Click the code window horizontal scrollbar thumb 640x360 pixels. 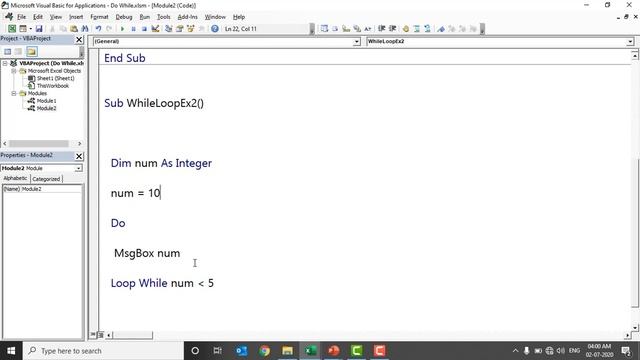[x=133, y=335]
